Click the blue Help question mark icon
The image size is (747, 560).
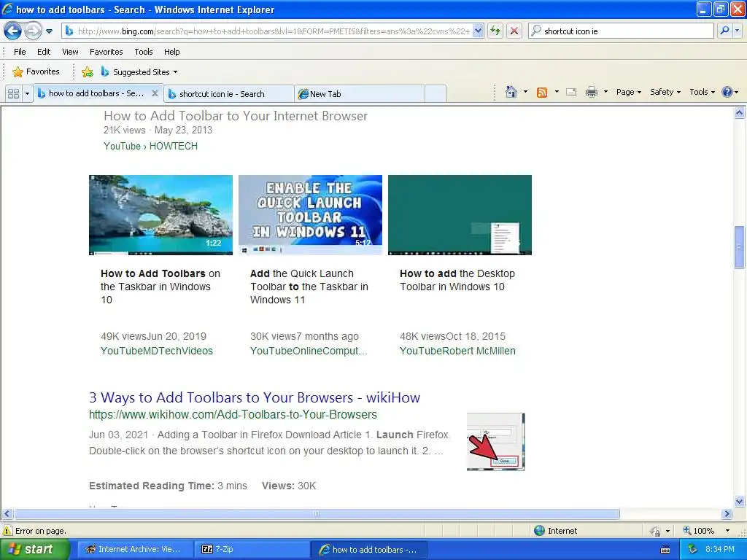(x=727, y=92)
